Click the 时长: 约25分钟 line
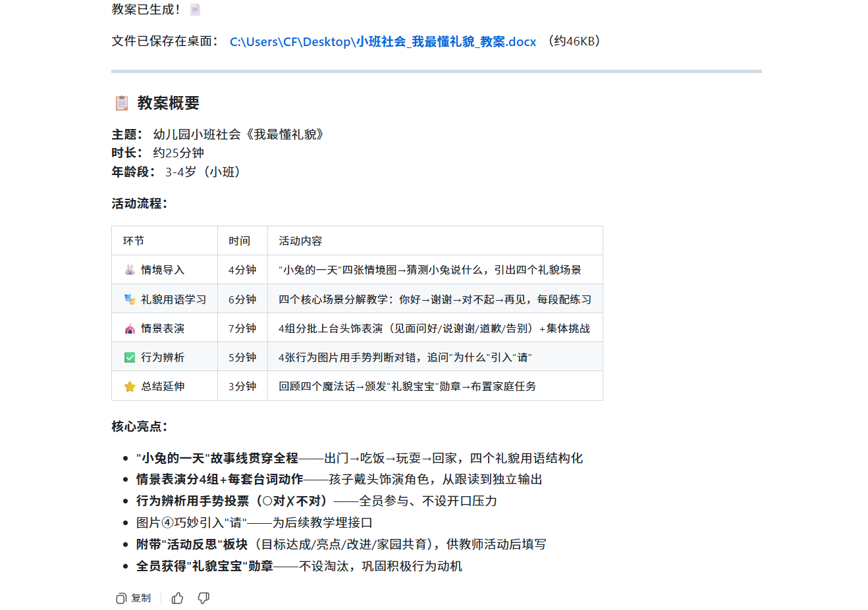 (158, 153)
